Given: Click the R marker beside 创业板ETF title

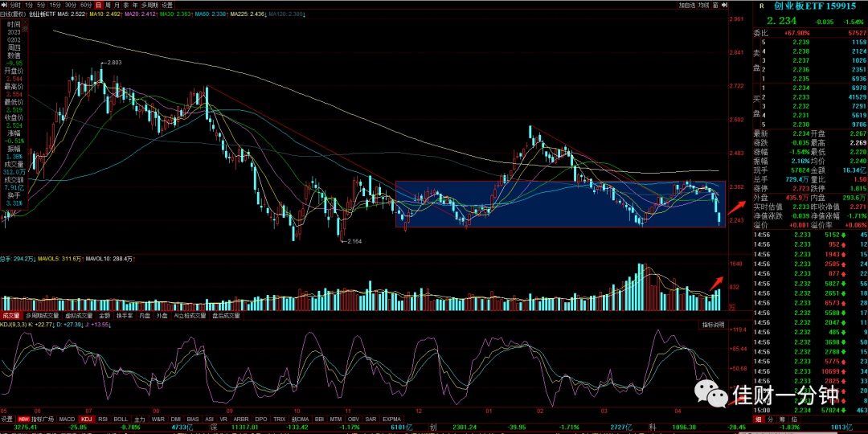Looking at the screenshot, I should point(762,6).
